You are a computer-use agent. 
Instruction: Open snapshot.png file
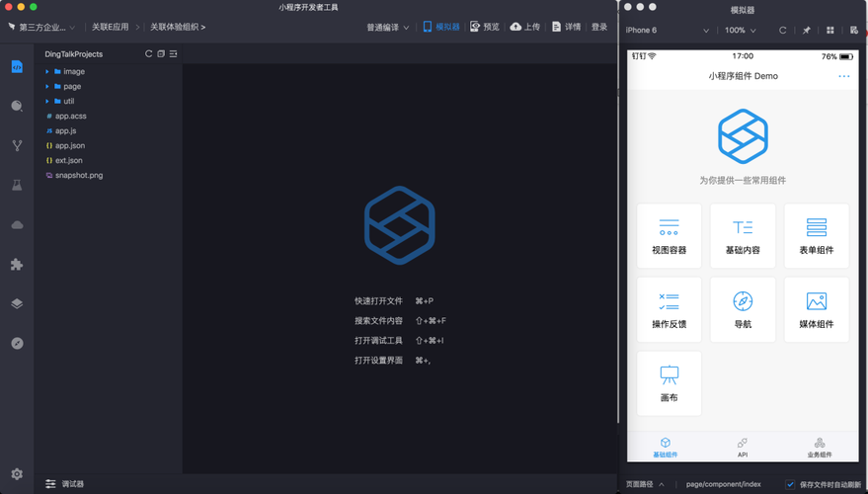pos(79,176)
